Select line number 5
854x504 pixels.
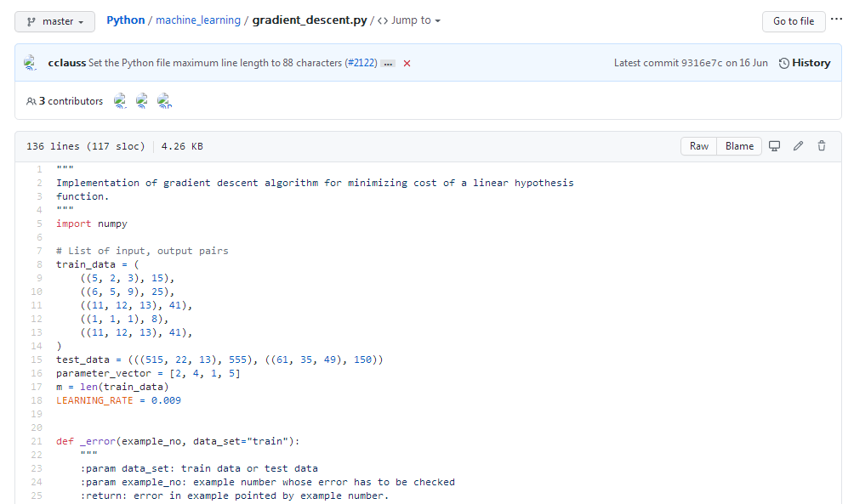[x=39, y=224]
